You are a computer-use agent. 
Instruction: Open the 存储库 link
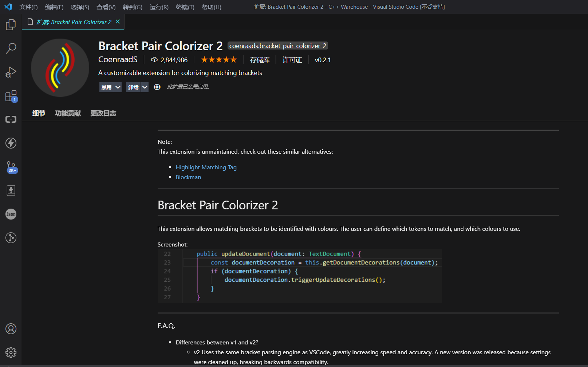pyautogui.click(x=260, y=60)
